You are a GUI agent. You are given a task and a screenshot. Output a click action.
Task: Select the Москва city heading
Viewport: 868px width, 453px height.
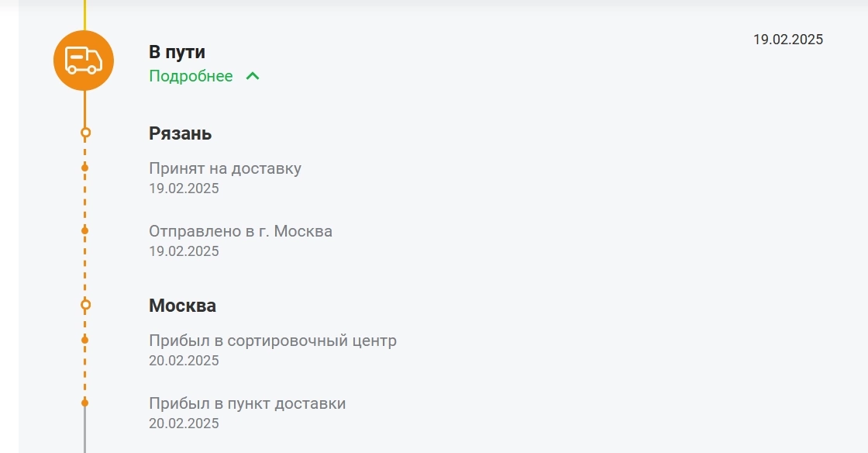[x=183, y=305]
